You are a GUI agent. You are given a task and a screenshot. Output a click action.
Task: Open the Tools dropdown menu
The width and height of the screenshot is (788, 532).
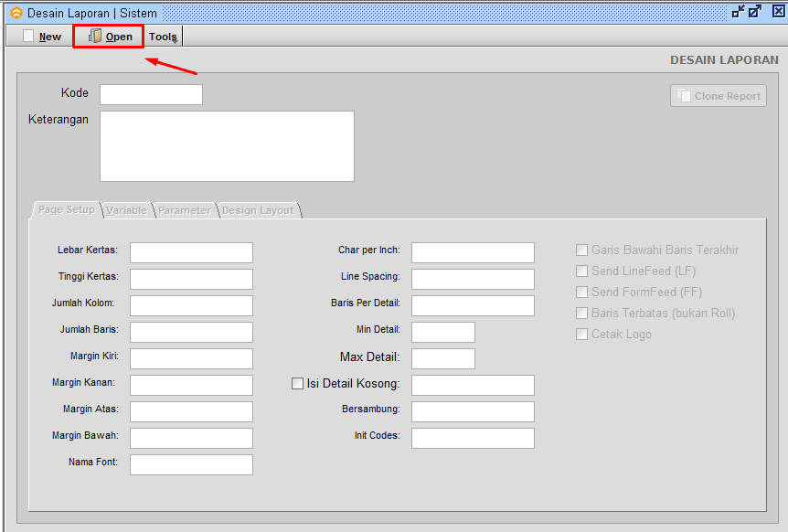coord(164,37)
